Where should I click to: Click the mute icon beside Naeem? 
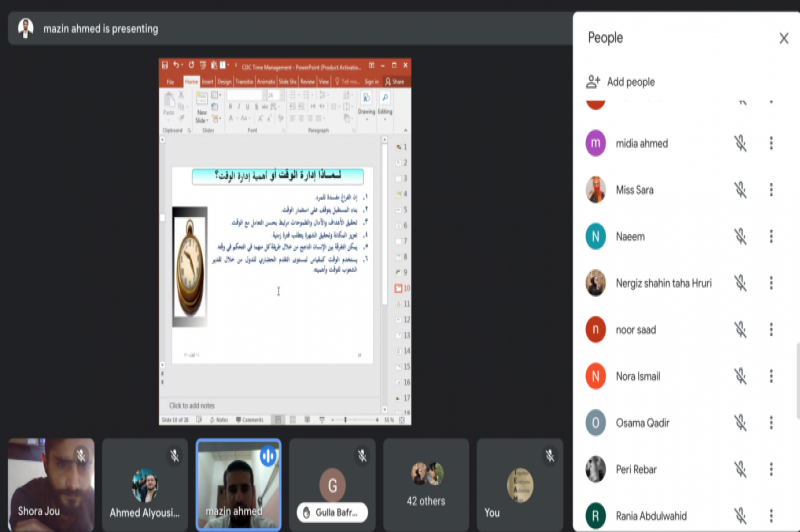[x=740, y=237]
